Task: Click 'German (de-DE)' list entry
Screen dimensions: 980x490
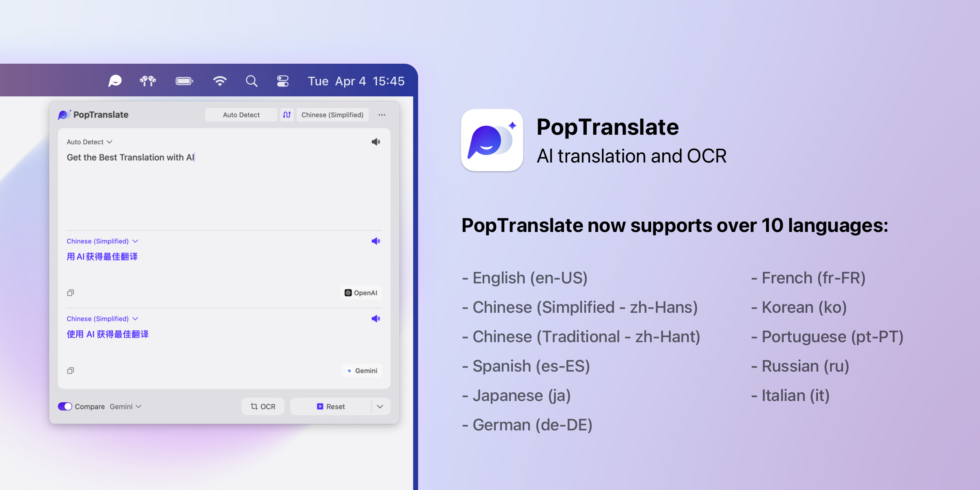Action: coord(527,425)
